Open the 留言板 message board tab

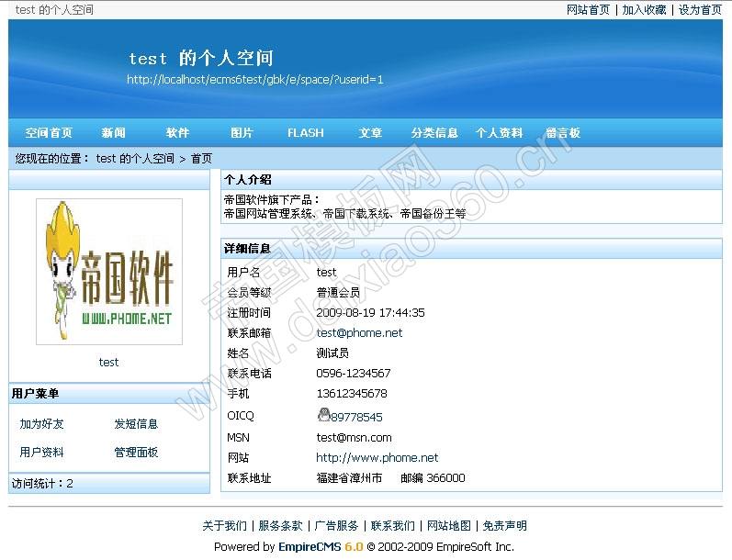click(563, 133)
